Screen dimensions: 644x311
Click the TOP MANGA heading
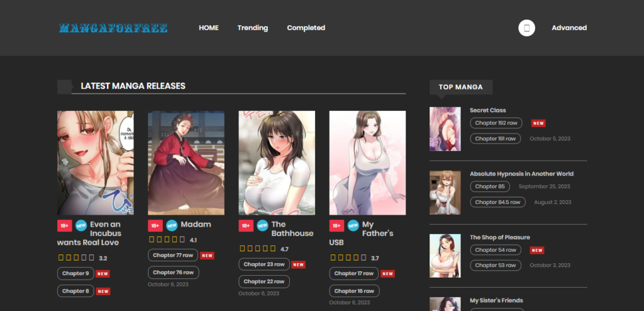point(461,88)
